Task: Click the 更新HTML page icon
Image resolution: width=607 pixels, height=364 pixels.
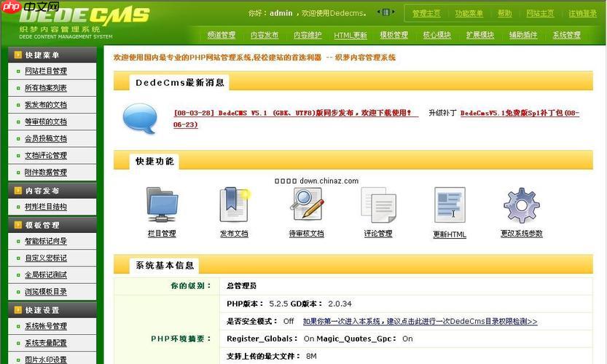Action: (x=450, y=205)
